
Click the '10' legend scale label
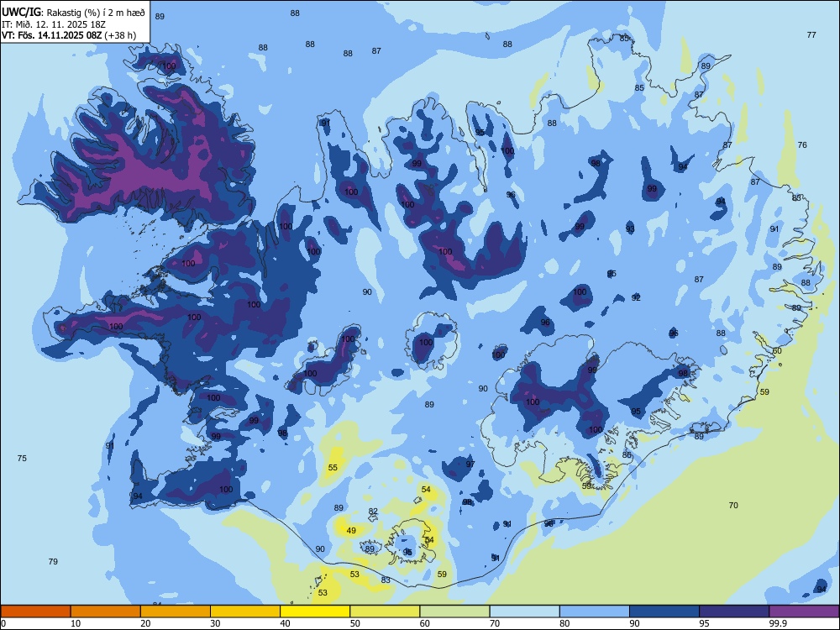76,623
